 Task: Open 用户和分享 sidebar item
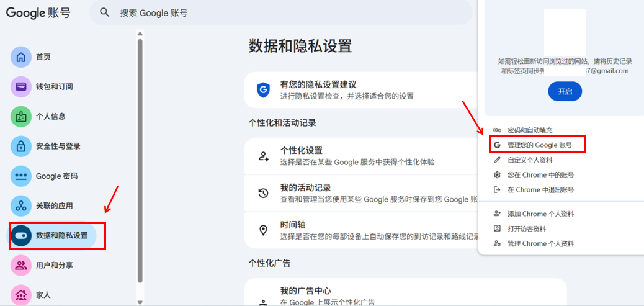(53, 265)
